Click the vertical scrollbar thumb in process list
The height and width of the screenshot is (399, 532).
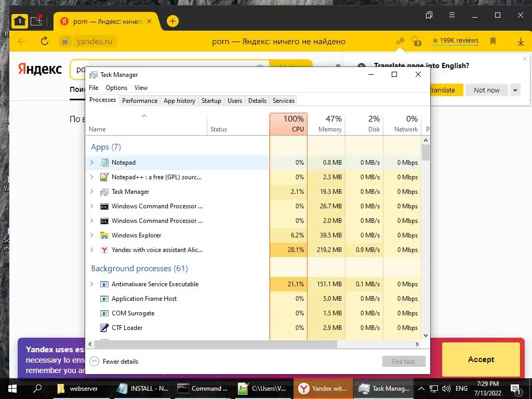click(426, 152)
